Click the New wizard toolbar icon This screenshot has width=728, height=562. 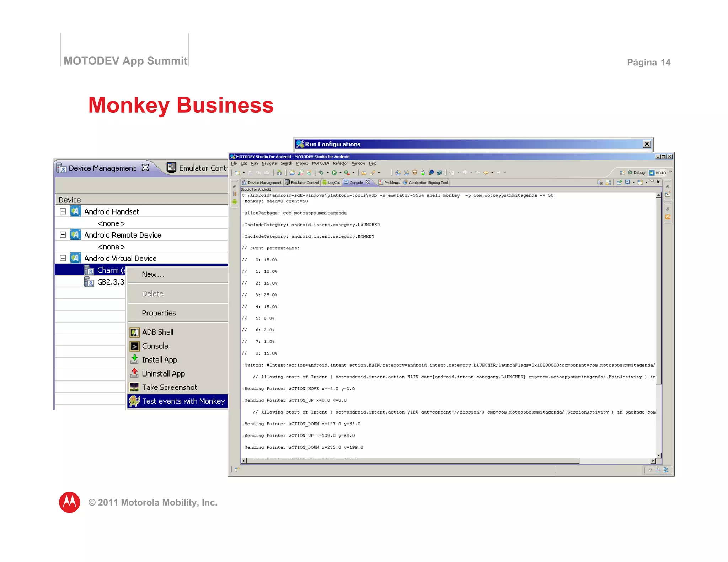(237, 173)
